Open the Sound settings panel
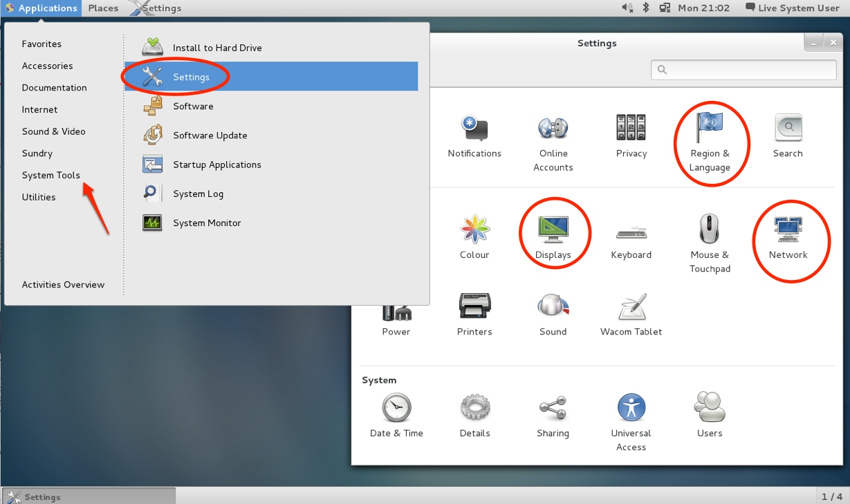The height and width of the screenshot is (504, 850). [553, 315]
